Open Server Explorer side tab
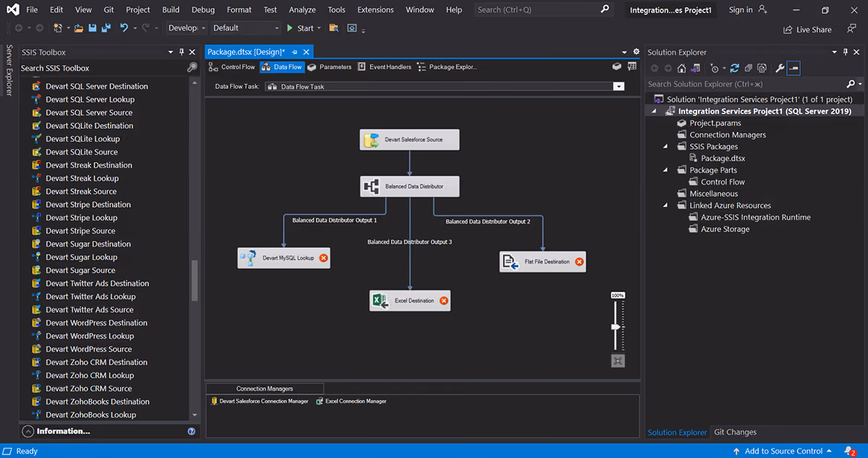Viewport: 868px width, 458px height. pyautogui.click(x=9, y=70)
